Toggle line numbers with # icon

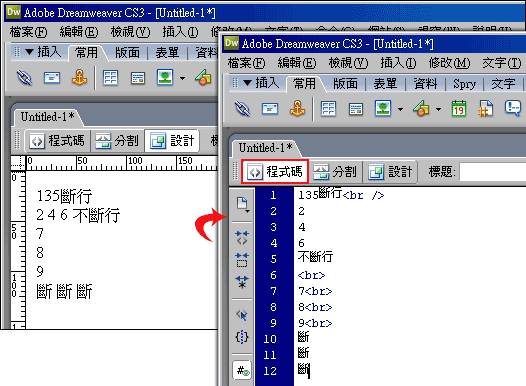click(242, 371)
